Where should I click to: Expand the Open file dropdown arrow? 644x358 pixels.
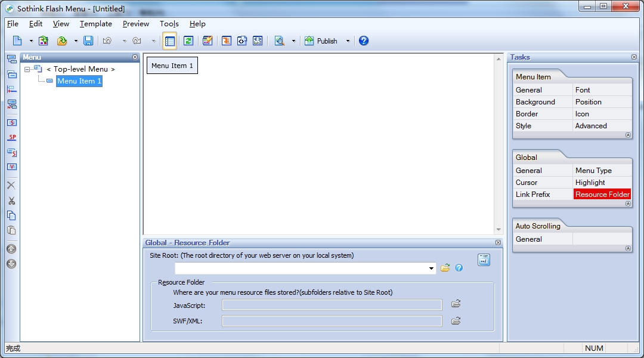click(x=76, y=41)
